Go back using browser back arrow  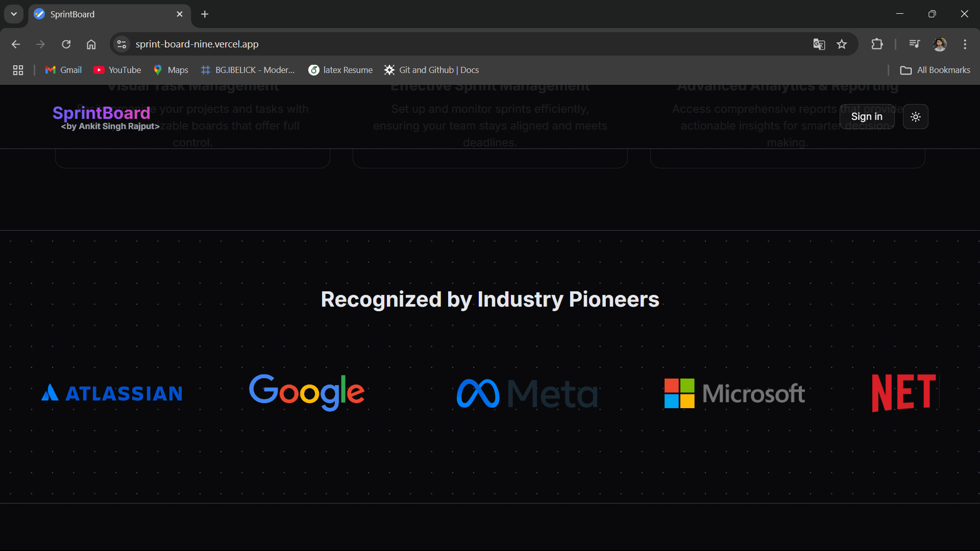[x=16, y=44]
